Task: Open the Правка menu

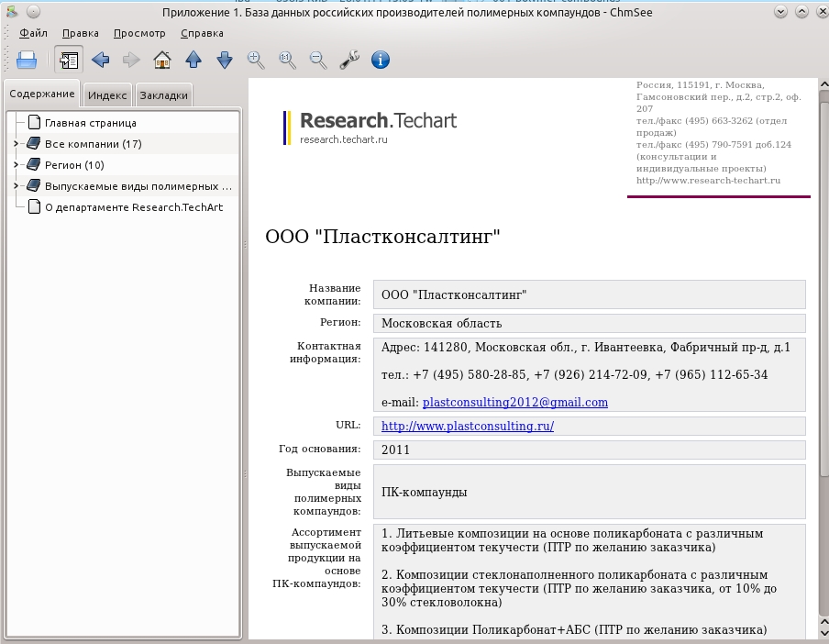Action: coord(81,33)
